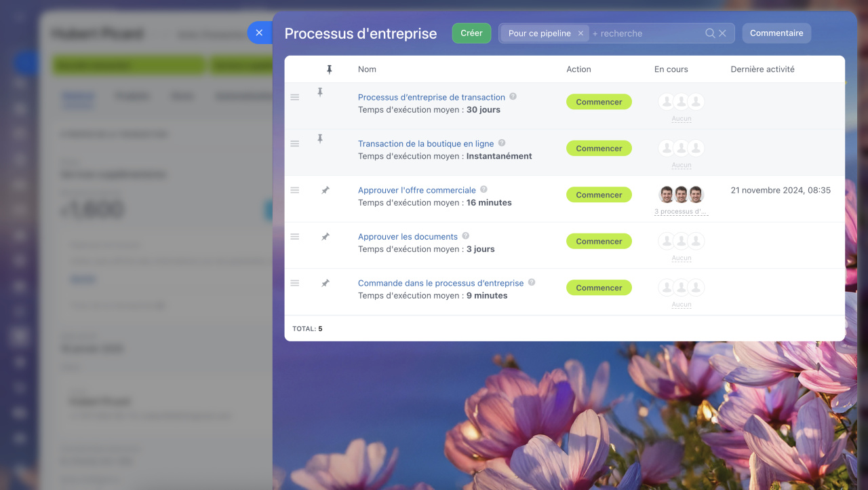Grab the drag handle for Processus d'entreprise de transaction
Viewport: 868px width, 490px height.
coord(295,97)
